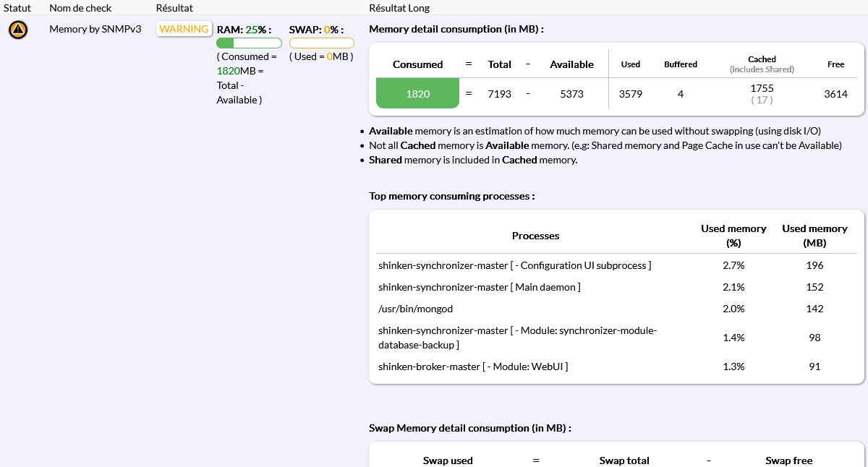Select the Configuration UI subprocess row
The width and height of the screenshot is (868, 467).
point(514,265)
